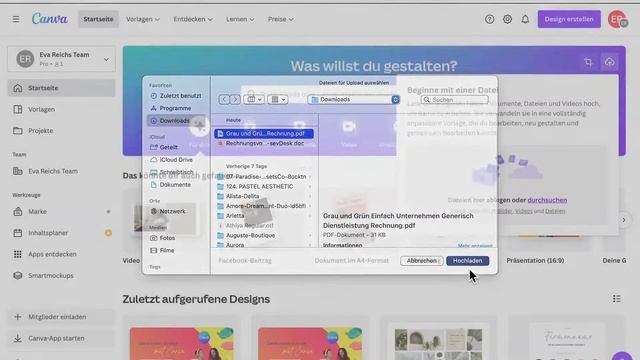640x360 pixels.
Task: Select Zuletzt benutzt in the dialog sidebar
Action: (176, 96)
